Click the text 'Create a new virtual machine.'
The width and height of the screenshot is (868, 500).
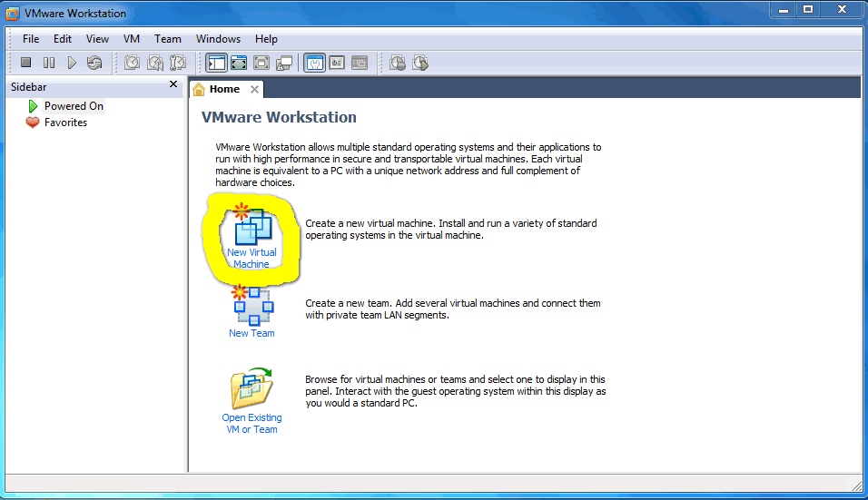(370, 223)
